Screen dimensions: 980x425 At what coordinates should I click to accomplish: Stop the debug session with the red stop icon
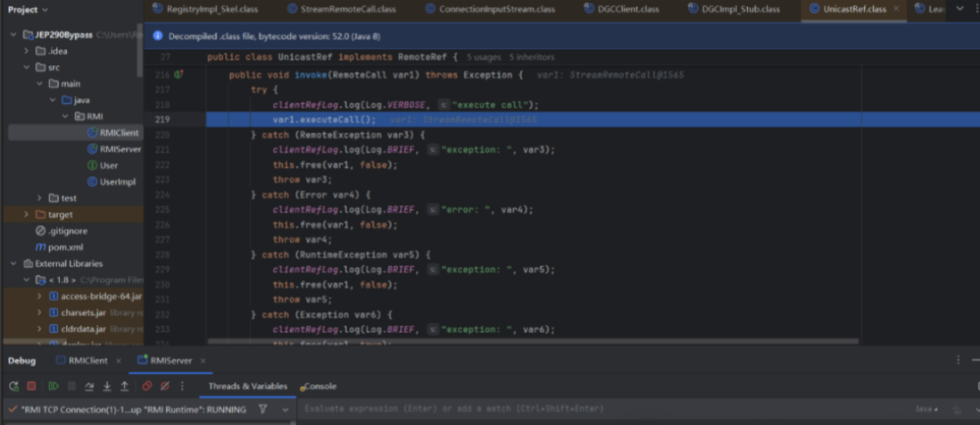tap(31, 387)
